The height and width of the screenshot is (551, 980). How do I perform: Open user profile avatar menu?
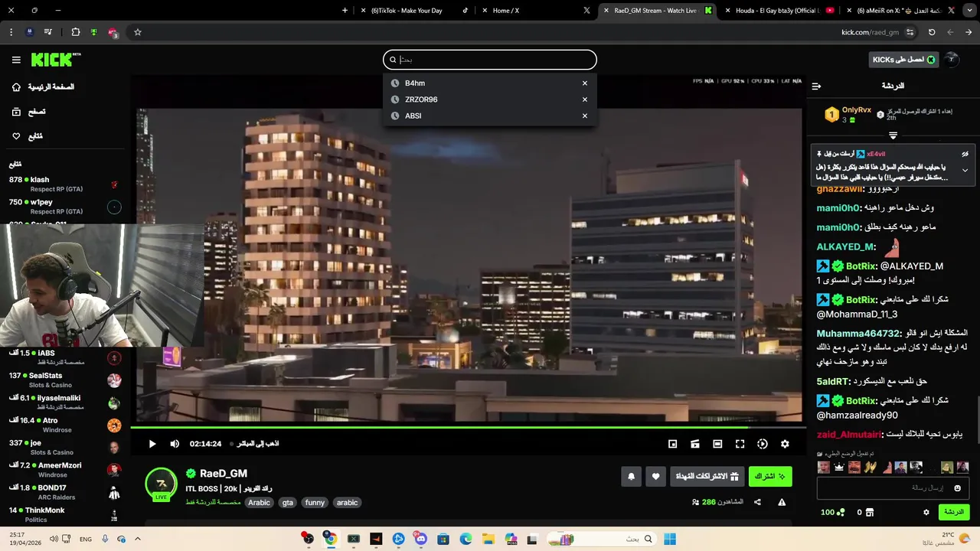click(952, 60)
